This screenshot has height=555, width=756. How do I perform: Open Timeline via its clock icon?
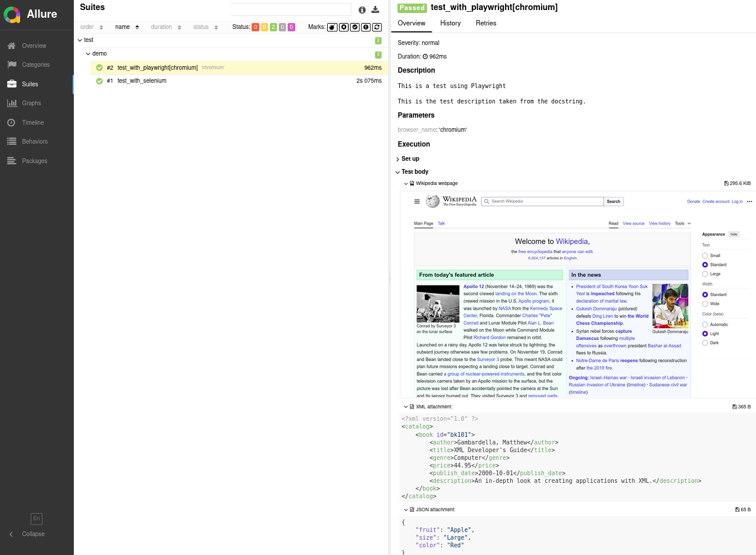11,122
